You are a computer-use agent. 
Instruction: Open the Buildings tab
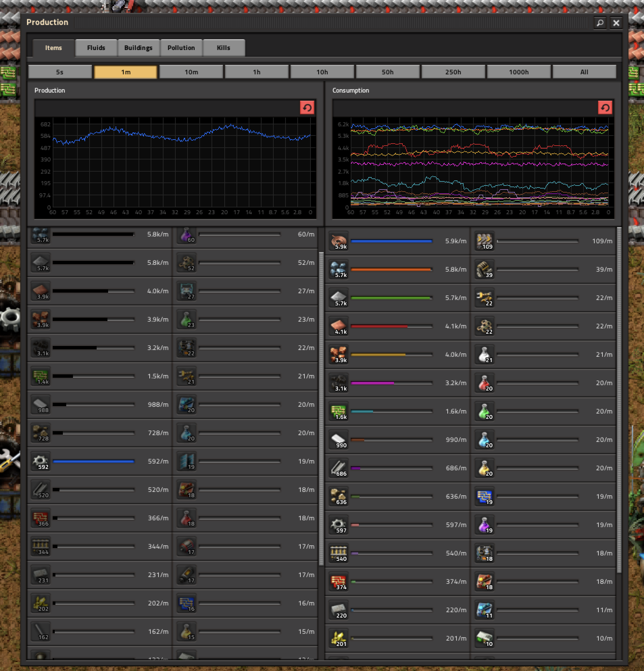pos(138,48)
